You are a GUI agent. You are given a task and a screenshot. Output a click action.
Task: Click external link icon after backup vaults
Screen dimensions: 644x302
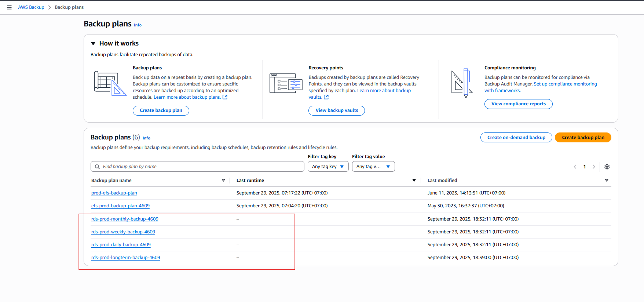tap(326, 97)
